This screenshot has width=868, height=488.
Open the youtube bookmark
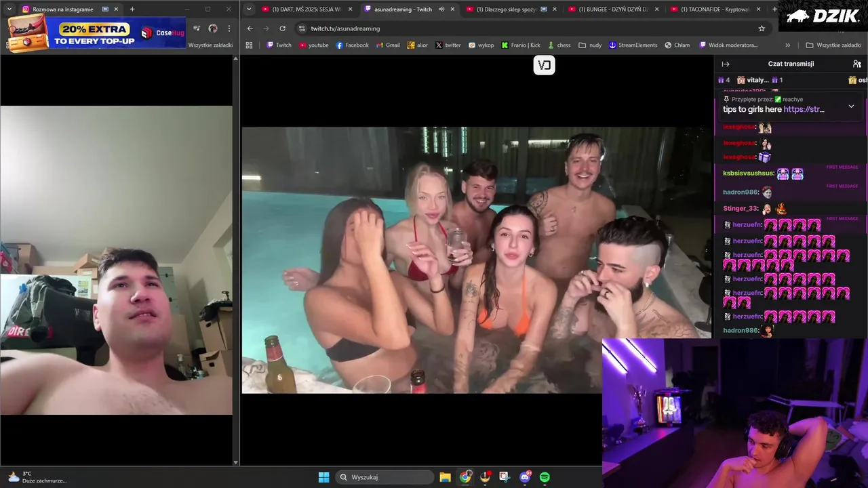[x=314, y=45]
